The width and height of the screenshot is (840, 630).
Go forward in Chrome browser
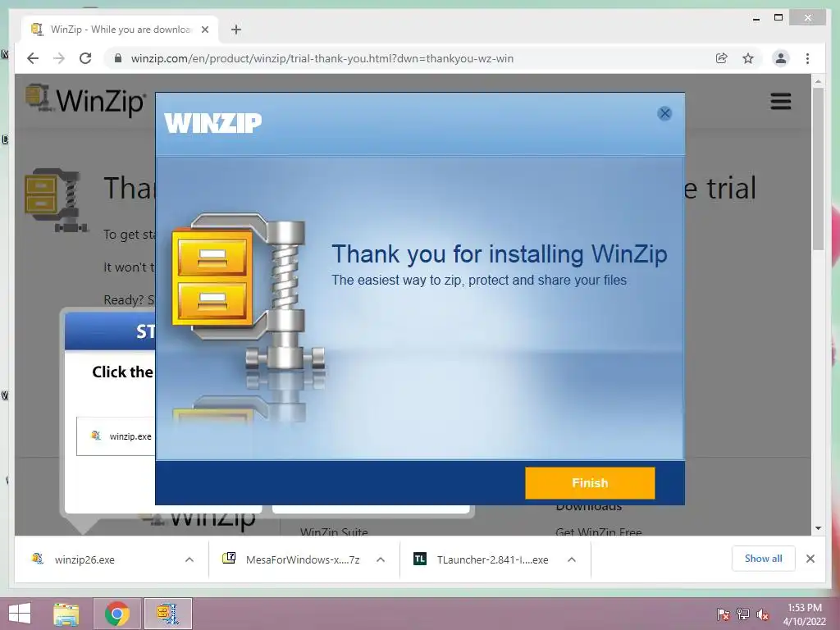59,58
